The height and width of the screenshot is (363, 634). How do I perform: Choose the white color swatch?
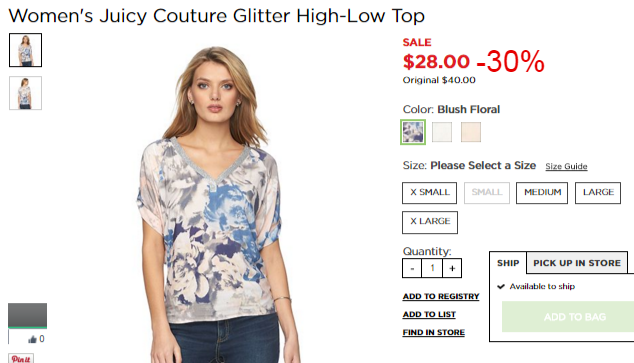(x=442, y=132)
